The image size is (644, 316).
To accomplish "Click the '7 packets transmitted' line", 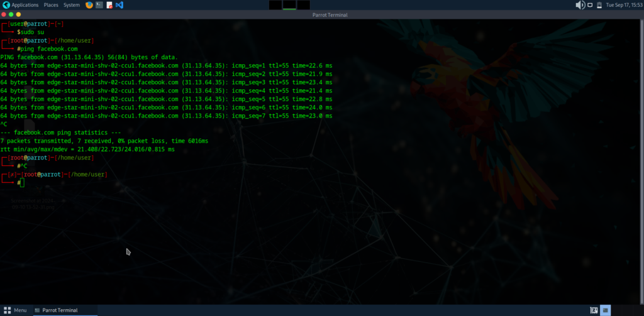I will pyautogui.click(x=104, y=141).
